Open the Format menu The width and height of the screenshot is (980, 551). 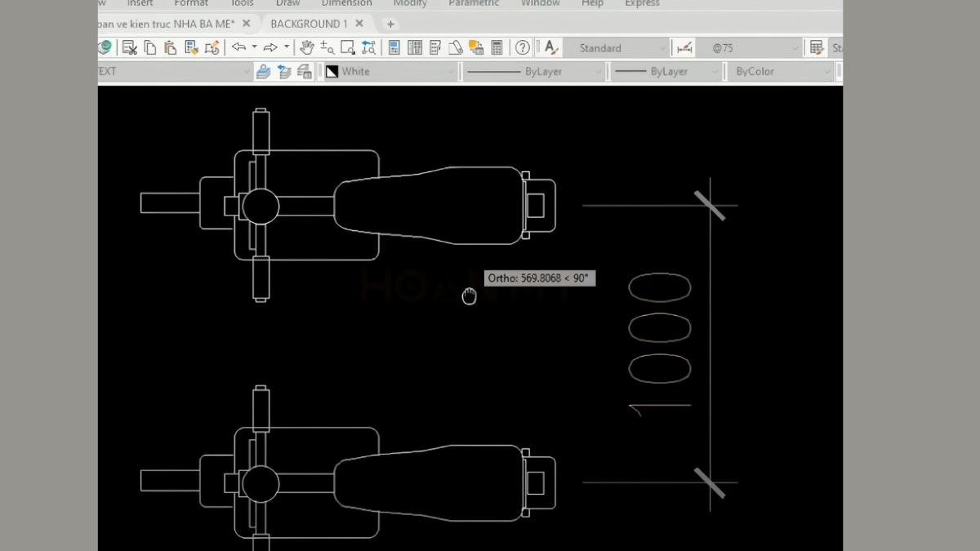191,3
